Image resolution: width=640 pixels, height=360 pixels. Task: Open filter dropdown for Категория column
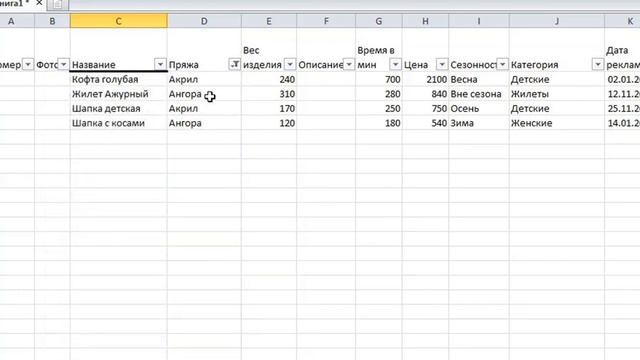point(598,64)
